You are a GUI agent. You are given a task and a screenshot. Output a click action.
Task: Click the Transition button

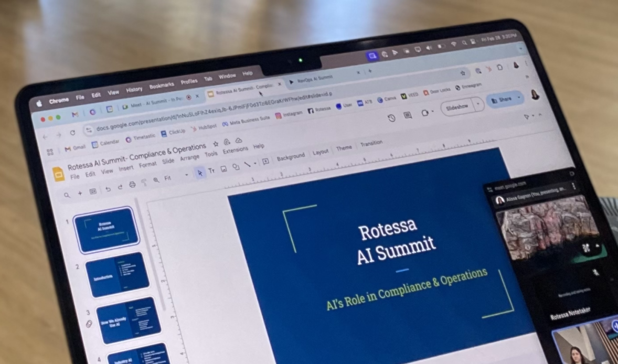click(x=371, y=143)
